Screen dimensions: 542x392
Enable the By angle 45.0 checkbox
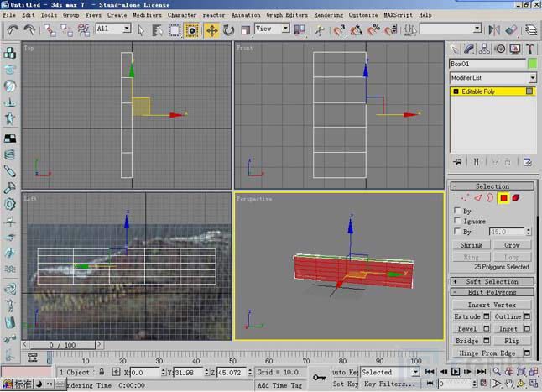tap(457, 231)
